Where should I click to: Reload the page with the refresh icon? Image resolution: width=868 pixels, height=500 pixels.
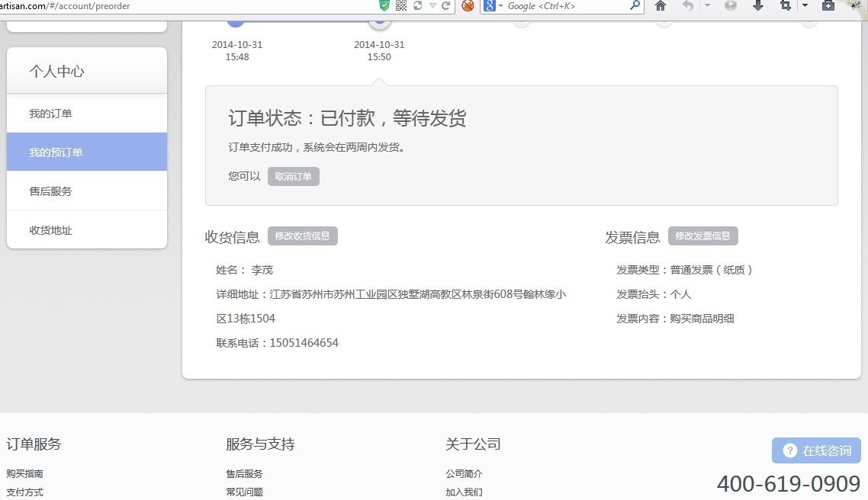coord(445,5)
